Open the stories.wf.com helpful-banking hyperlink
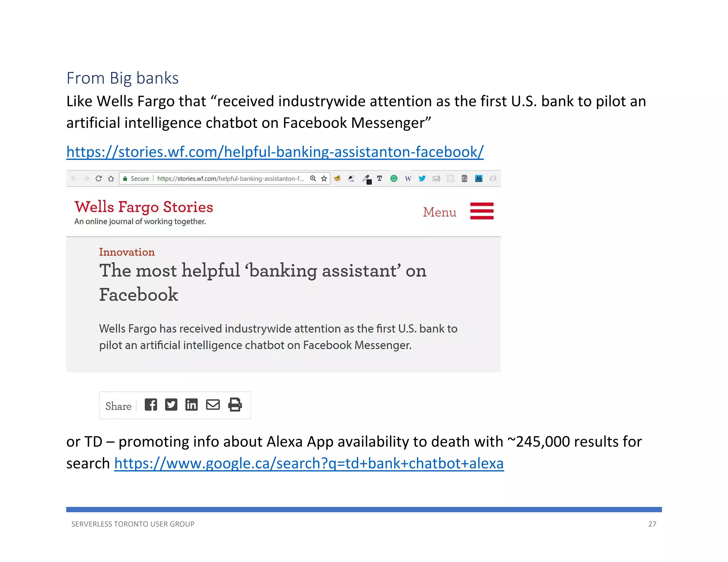The width and height of the screenshot is (728, 562). (275, 152)
